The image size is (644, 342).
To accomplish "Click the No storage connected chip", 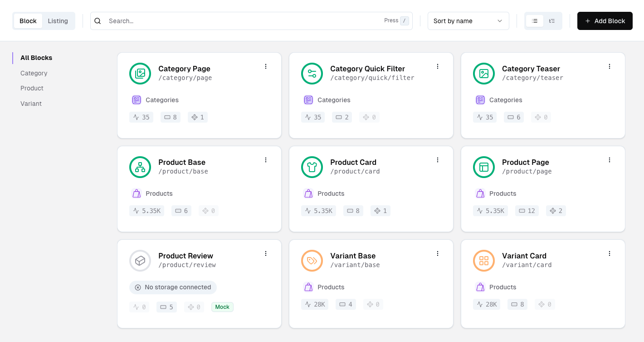I will (173, 287).
